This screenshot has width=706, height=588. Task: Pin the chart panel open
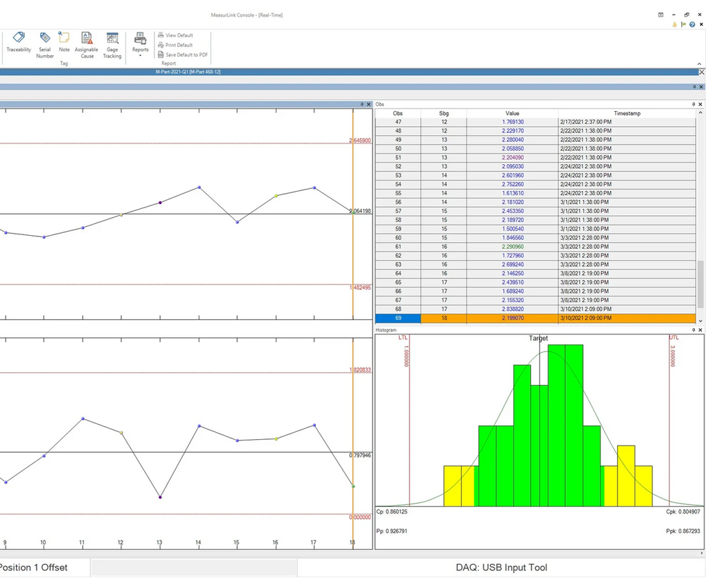[362, 103]
